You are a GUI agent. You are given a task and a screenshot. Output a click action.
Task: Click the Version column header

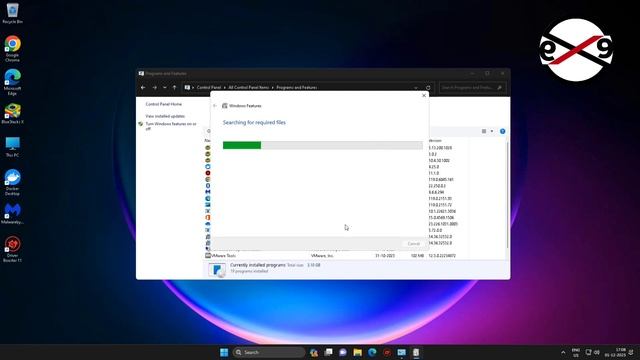pos(435,140)
